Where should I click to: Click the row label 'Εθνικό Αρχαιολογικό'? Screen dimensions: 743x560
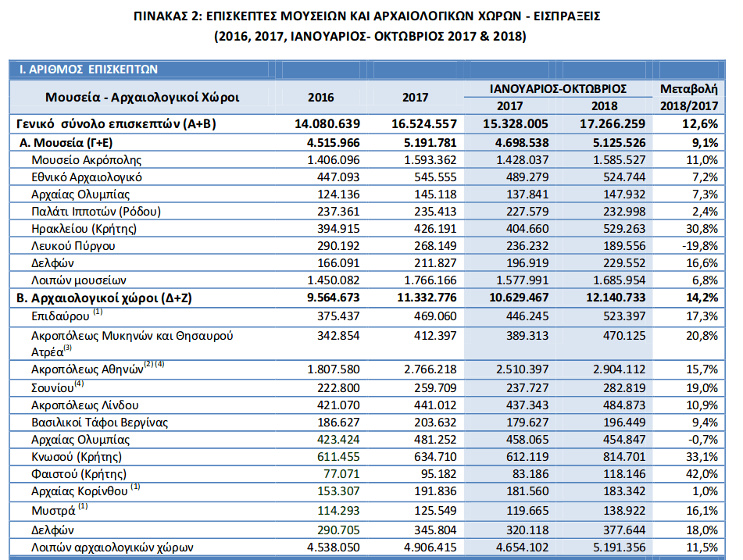pos(87,177)
